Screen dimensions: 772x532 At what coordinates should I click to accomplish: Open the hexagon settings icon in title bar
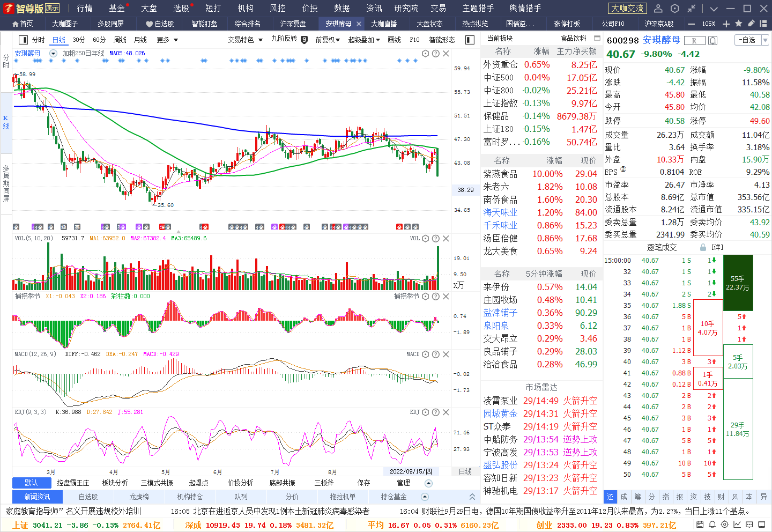pos(675,9)
